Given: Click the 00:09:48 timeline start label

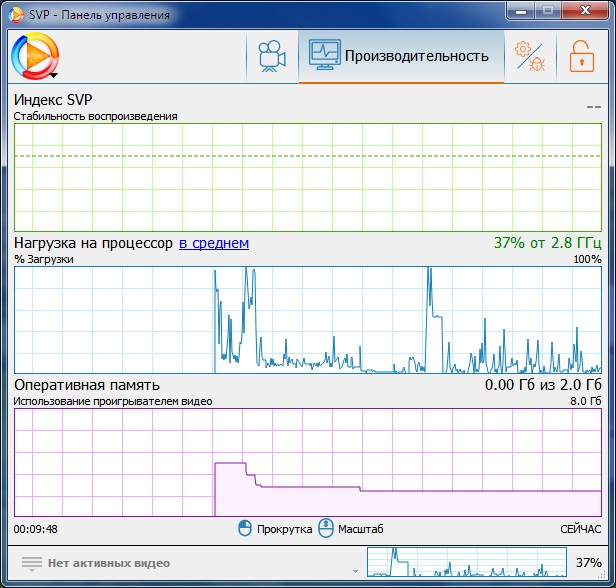Looking at the screenshot, I should click(x=36, y=529).
